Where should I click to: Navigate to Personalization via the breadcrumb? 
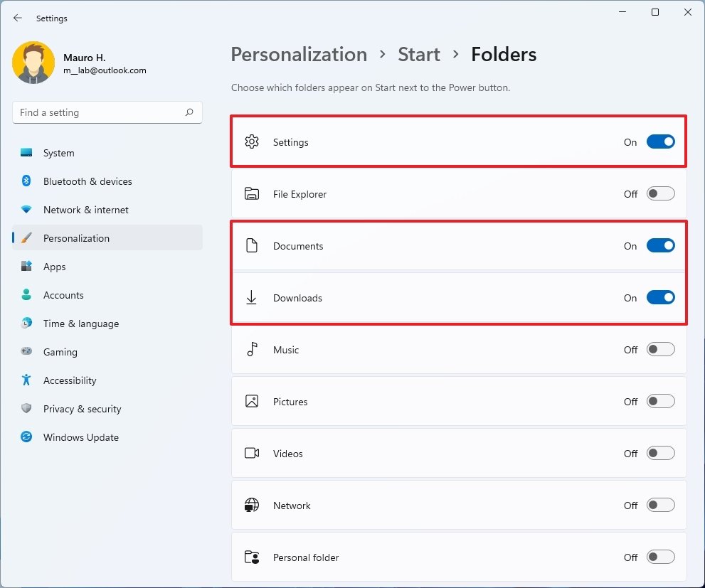pyautogui.click(x=299, y=54)
